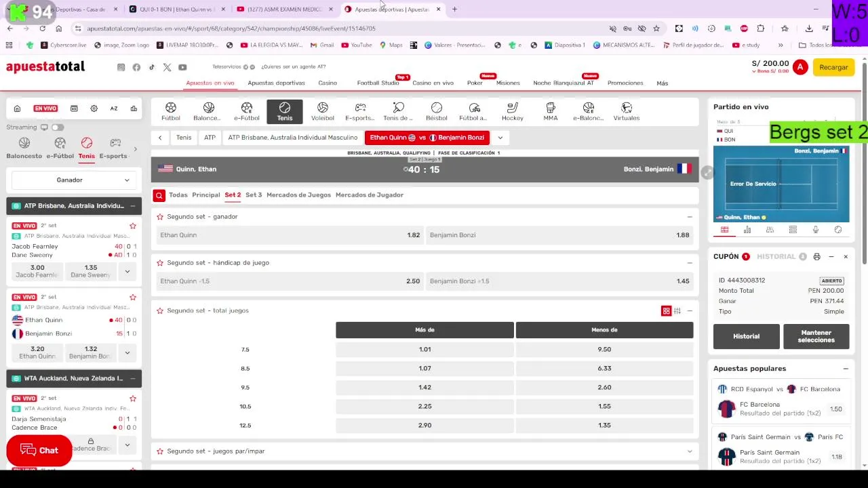The image size is (868, 488).
Task: Open the user account avatar A
Action: click(x=800, y=67)
